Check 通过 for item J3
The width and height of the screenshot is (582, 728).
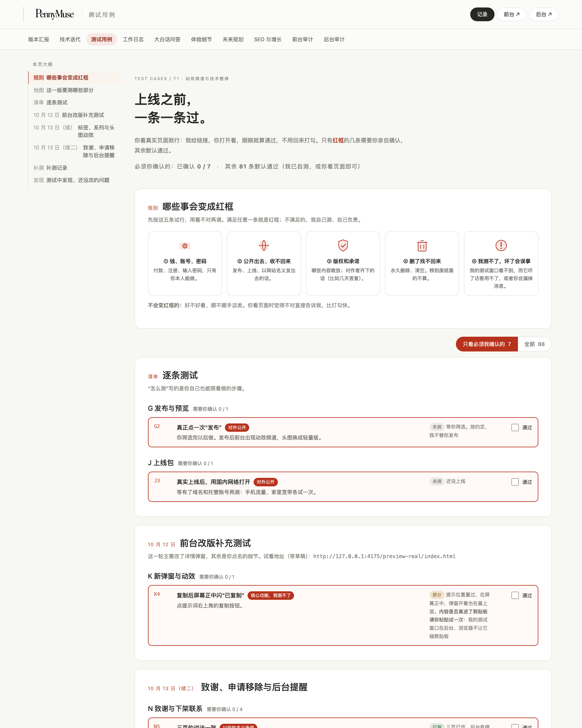pyautogui.click(x=515, y=482)
